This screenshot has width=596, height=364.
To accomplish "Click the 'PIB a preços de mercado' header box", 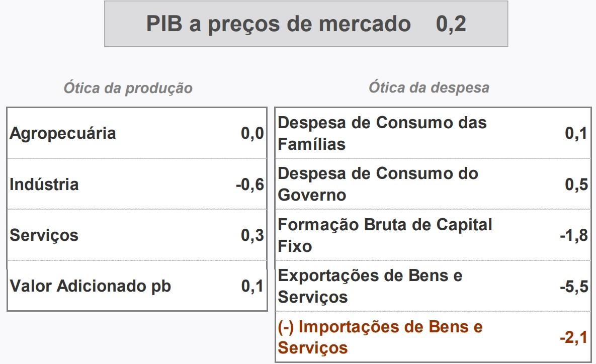I will [278, 24].
